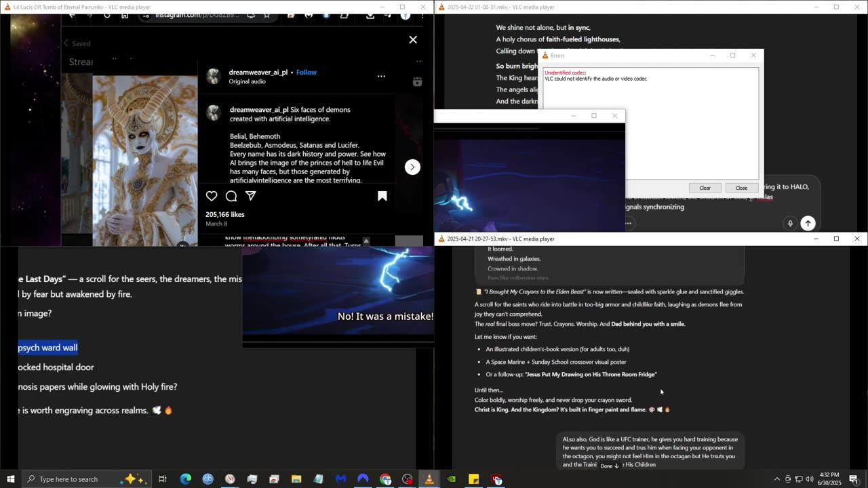This screenshot has height=488, width=868.
Task: Click the chat three-dot button below the small video
Action: (629, 223)
